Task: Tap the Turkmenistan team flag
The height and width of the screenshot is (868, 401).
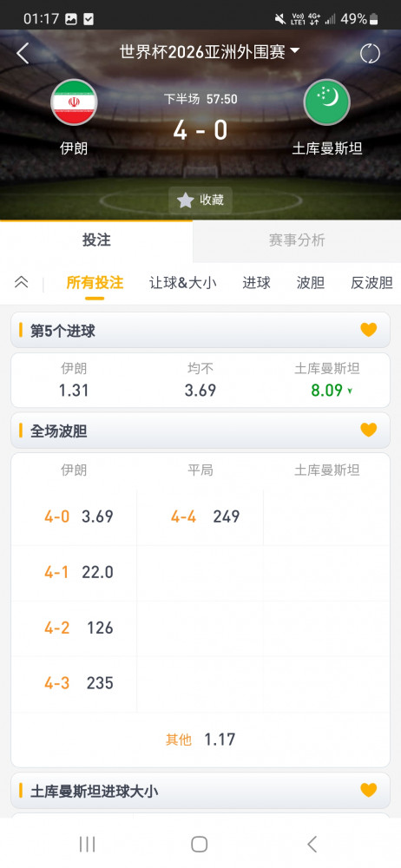Action: coord(326,102)
